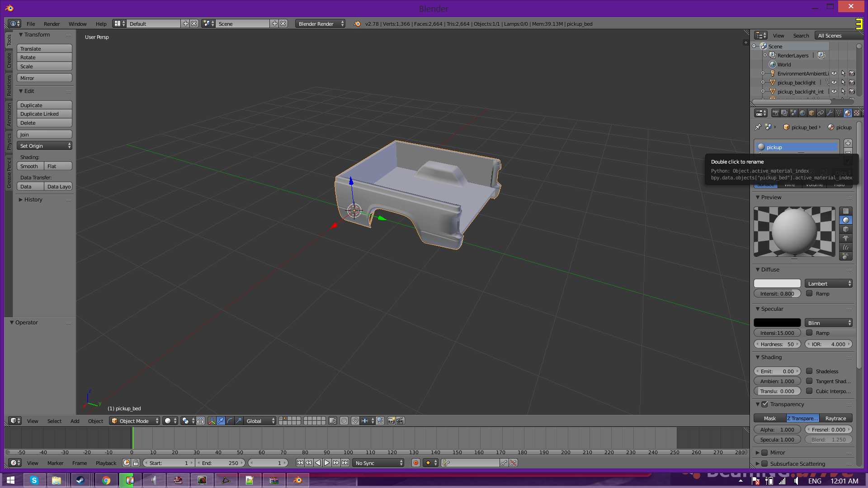Open the Constraints chain-link properties tab
This screenshot has height=488, width=868.
[x=821, y=113]
